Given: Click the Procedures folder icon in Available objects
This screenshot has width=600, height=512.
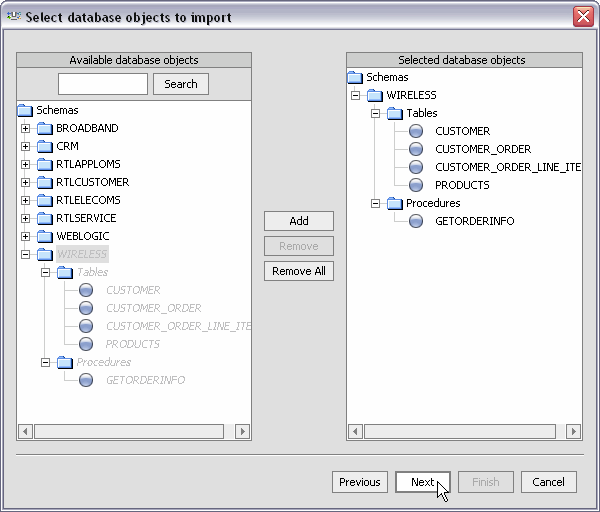Looking at the screenshot, I should pyautogui.click(x=65, y=362).
